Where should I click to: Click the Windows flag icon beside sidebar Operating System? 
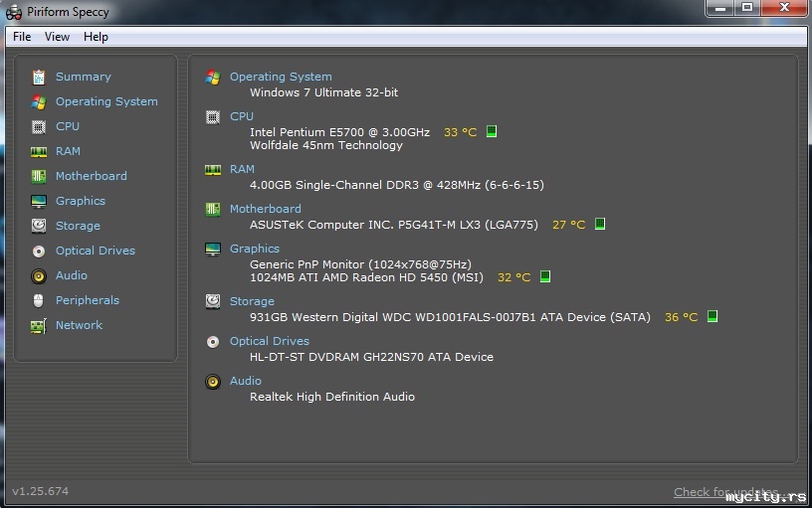[39, 102]
